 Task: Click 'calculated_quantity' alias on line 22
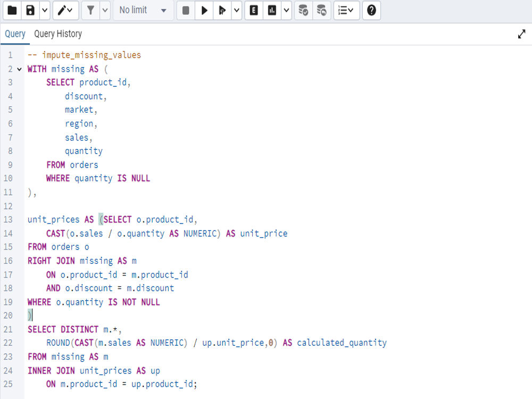pos(342,343)
